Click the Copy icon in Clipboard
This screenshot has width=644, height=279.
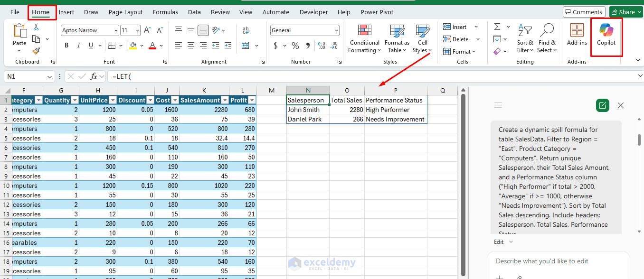coord(36,39)
